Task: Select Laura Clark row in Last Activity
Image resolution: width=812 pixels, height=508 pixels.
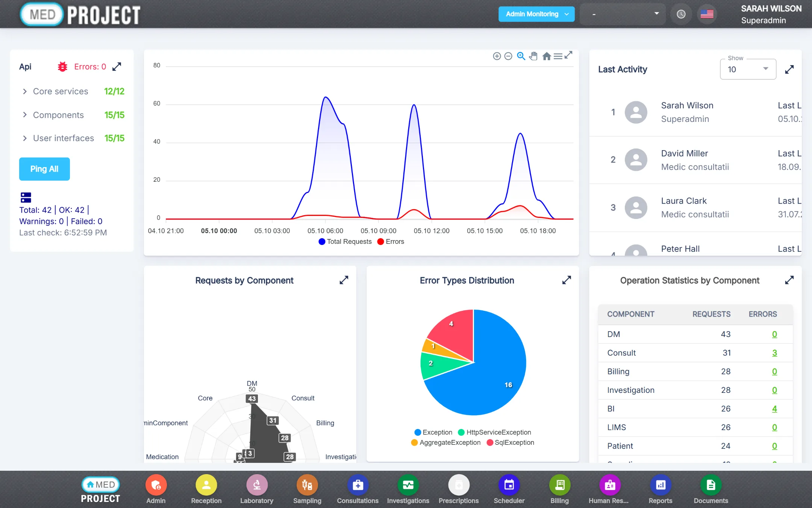Action: click(695, 208)
